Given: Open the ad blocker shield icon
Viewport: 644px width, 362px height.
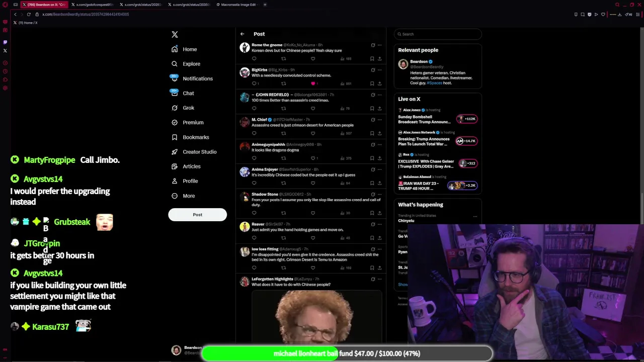Looking at the screenshot, I should point(590,14).
